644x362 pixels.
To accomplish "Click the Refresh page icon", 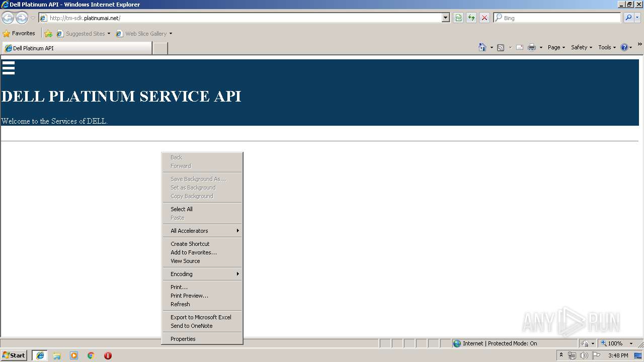I will click(471, 18).
